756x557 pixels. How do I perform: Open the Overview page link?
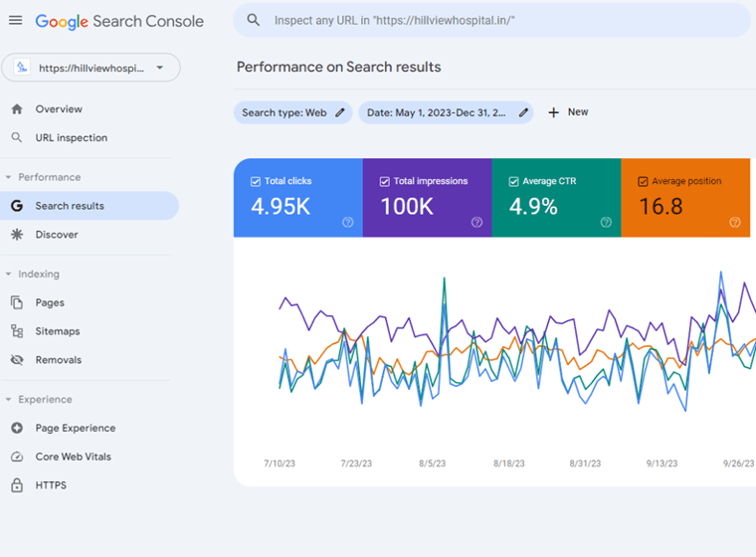click(59, 109)
